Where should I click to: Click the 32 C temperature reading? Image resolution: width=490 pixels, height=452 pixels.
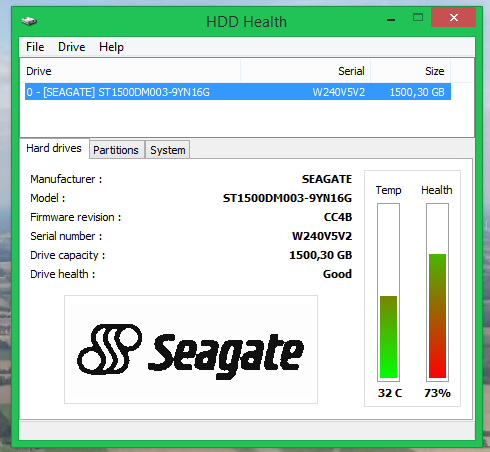(390, 393)
